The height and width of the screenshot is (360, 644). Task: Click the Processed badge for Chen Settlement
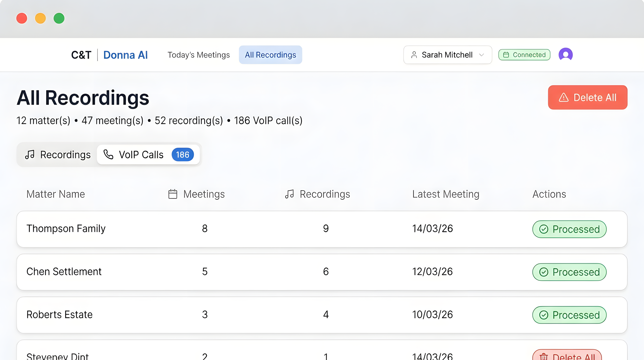[569, 272]
